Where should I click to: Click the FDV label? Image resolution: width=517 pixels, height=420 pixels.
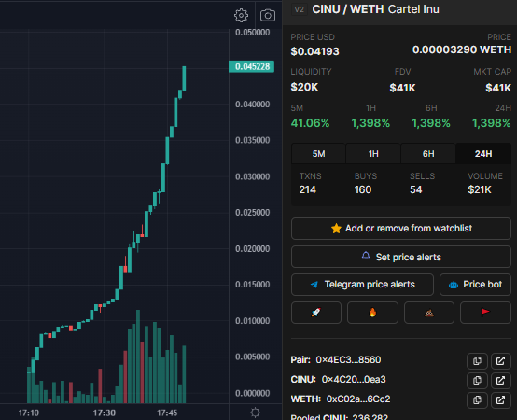402,72
